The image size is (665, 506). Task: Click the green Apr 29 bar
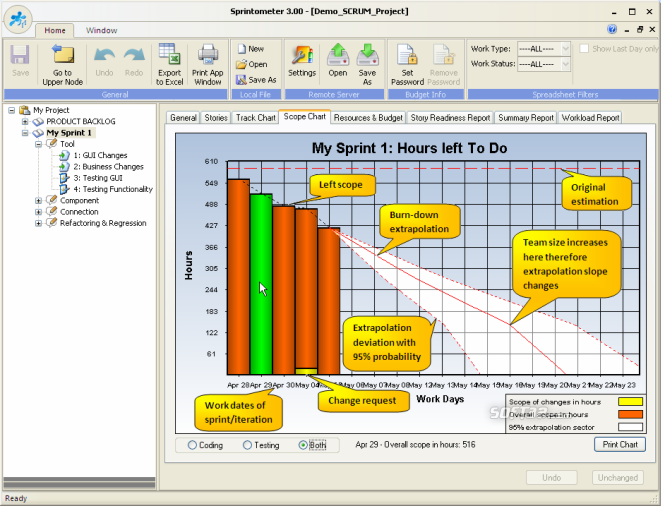click(261, 284)
